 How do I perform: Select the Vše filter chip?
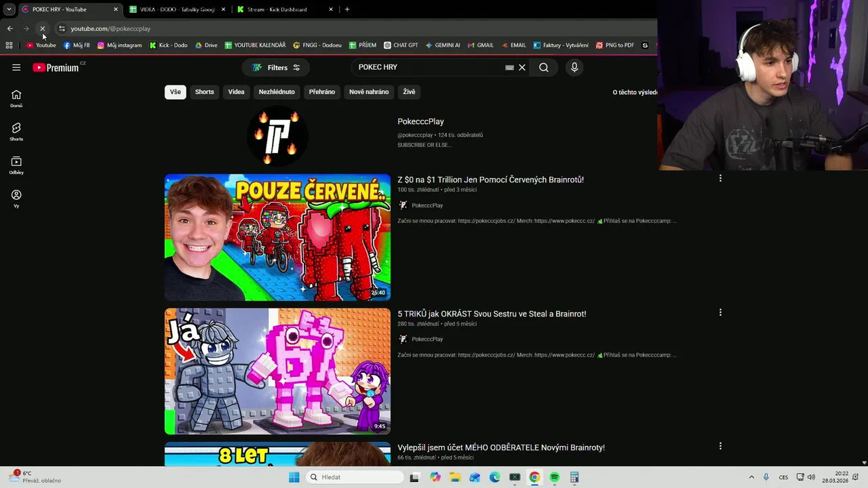[176, 91]
